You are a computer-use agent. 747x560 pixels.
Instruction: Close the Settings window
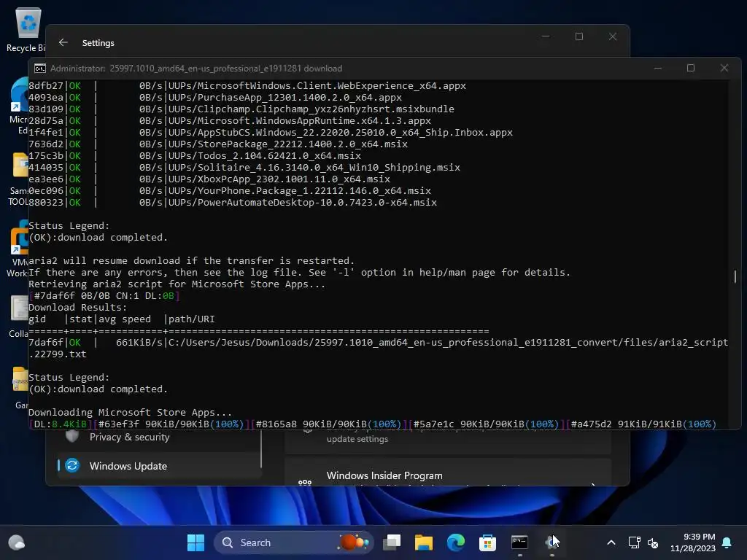(x=613, y=36)
